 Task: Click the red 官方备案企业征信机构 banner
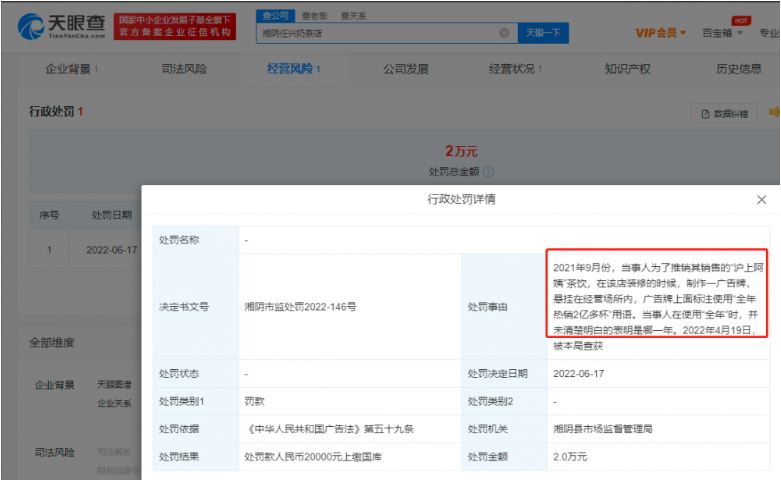click(x=175, y=26)
